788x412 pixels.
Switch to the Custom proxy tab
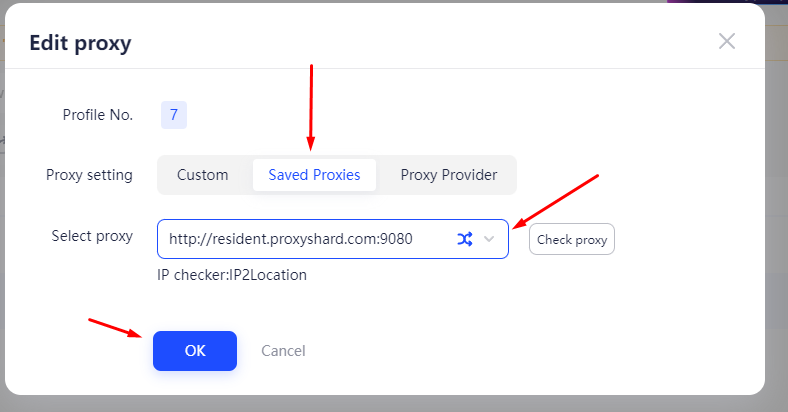(x=203, y=175)
